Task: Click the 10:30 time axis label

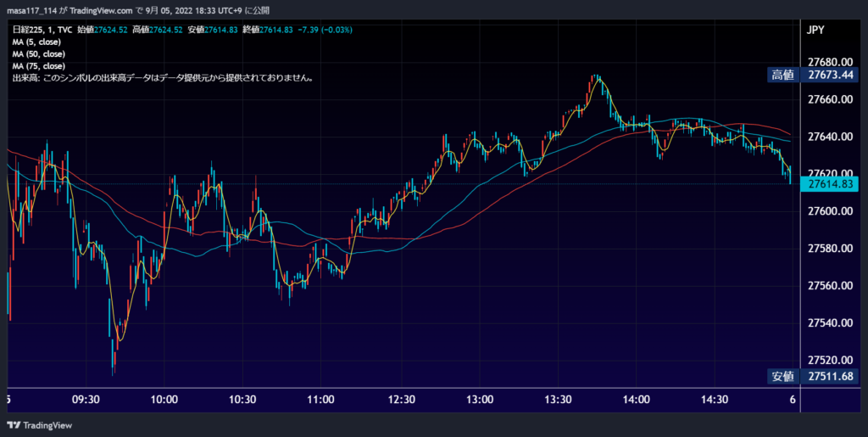Action: click(x=242, y=400)
